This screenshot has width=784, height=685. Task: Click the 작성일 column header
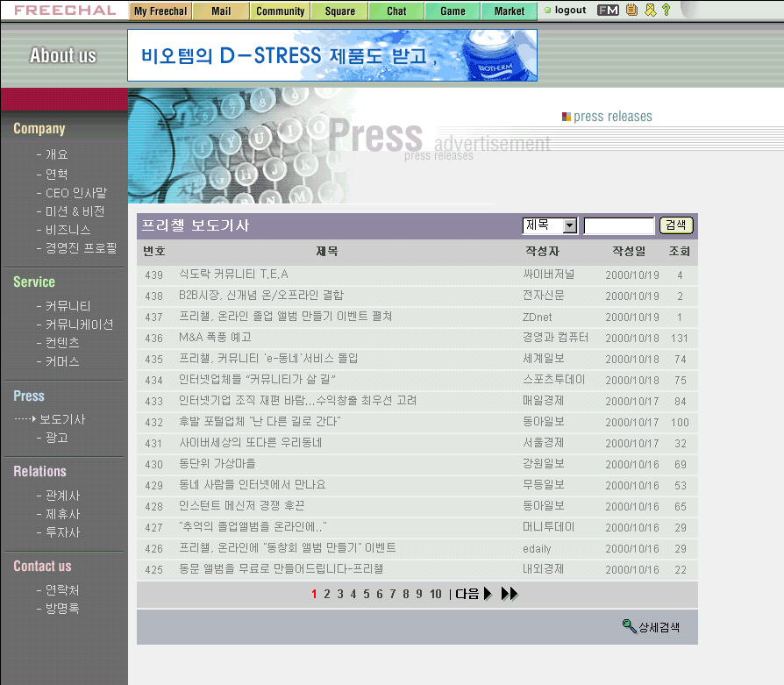point(629,251)
